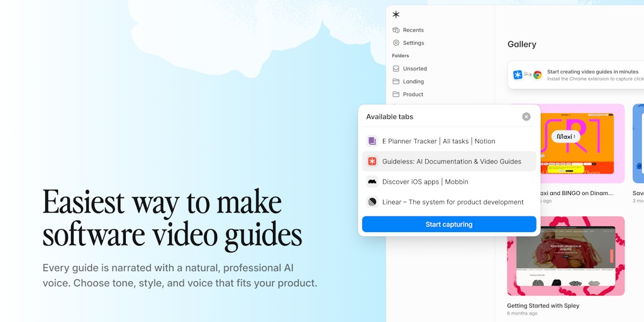Choose the Discover iOS apps Mobbin tab
644x322 pixels.
449,182
